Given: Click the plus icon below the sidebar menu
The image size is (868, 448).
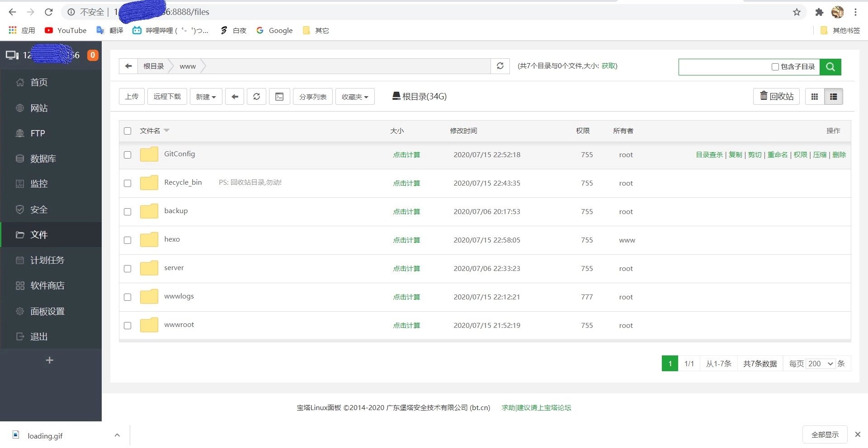Looking at the screenshot, I should pos(50,360).
